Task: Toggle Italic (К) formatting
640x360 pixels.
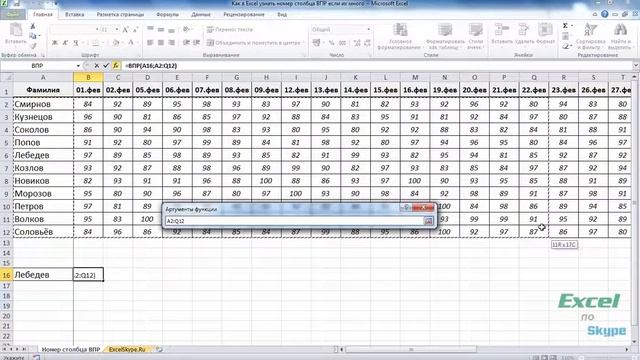Action: (65, 42)
